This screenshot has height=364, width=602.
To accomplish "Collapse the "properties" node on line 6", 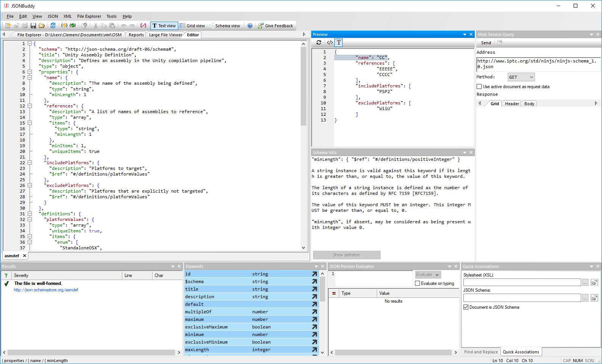I will click(30, 72).
